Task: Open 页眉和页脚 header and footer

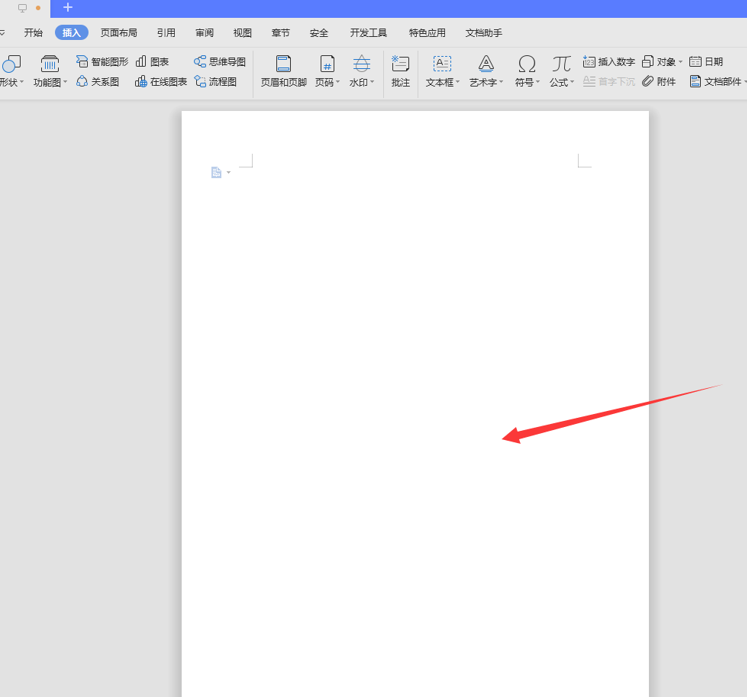Action: (x=283, y=71)
